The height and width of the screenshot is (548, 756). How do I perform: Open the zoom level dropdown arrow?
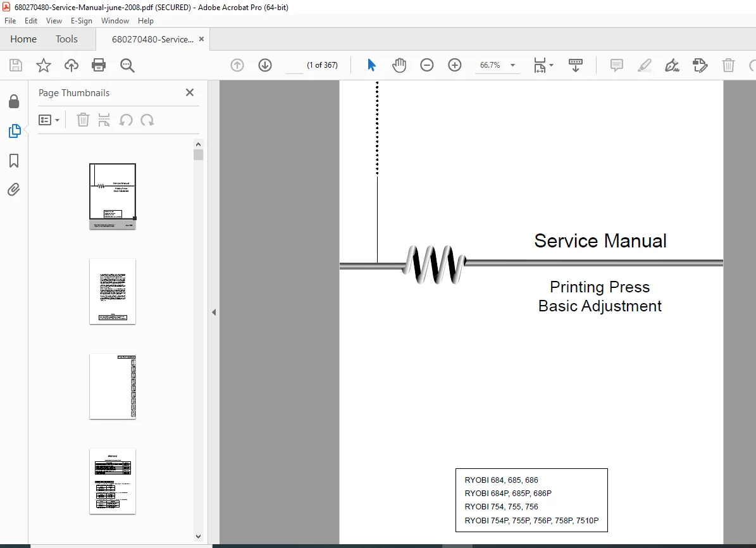(512, 65)
